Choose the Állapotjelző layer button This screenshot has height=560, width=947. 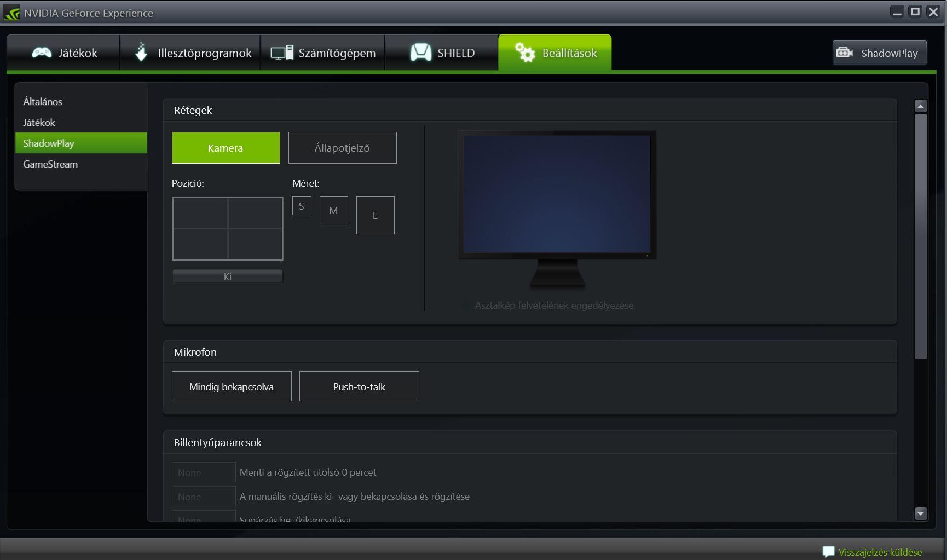pyautogui.click(x=343, y=148)
